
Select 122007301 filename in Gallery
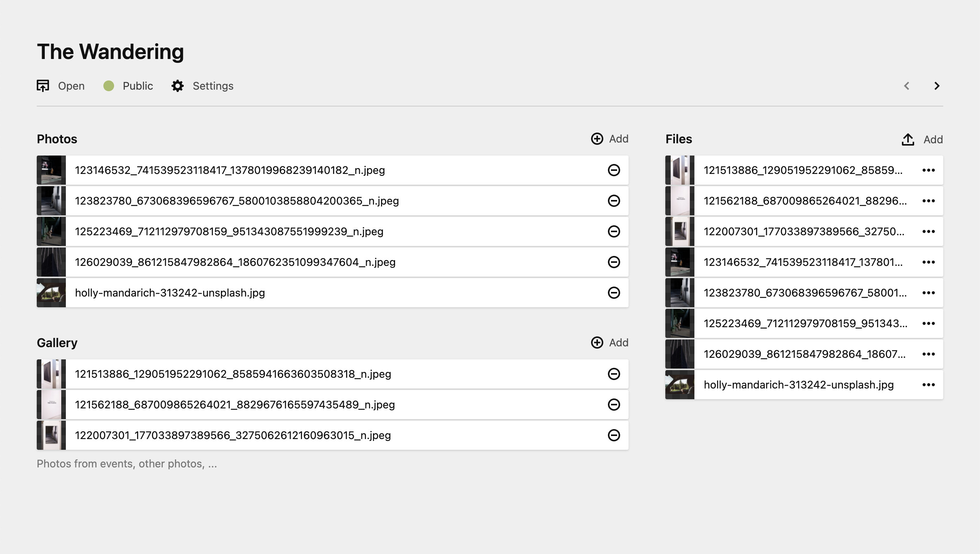[x=233, y=435]
